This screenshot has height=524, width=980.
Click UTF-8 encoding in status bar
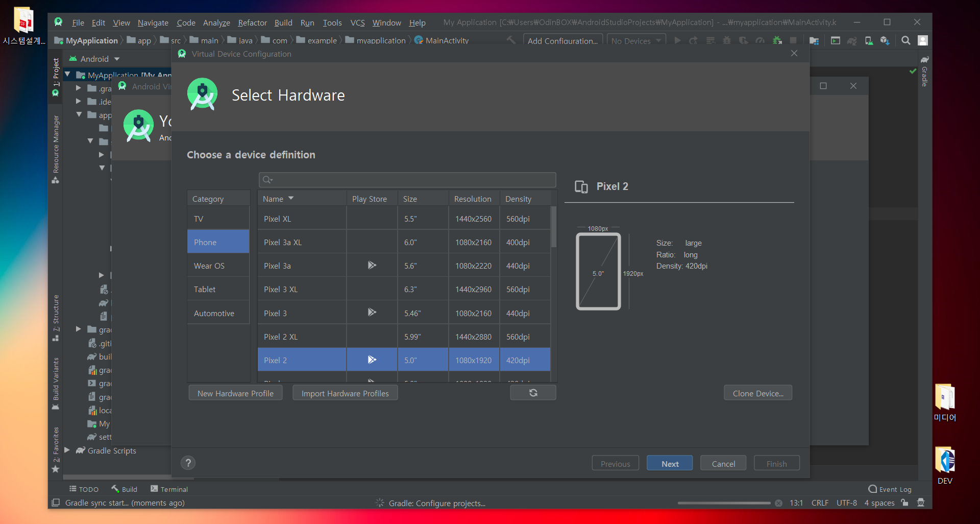846,503
